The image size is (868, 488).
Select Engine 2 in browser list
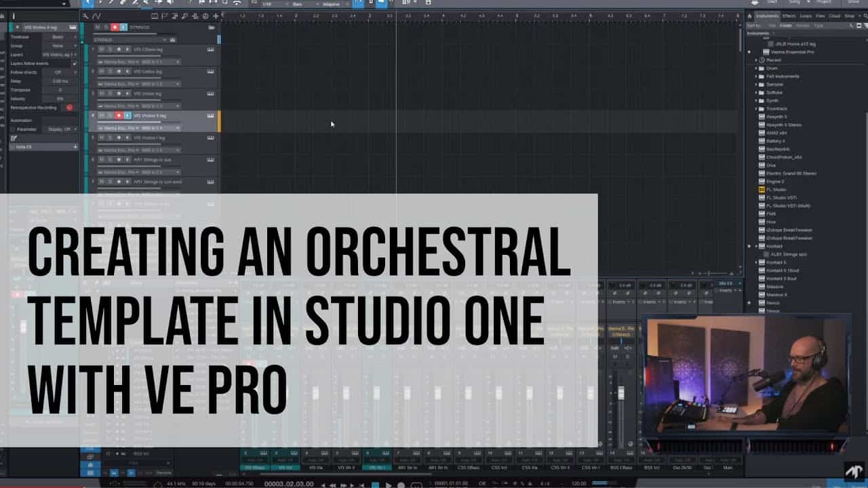tap(774, 182)
